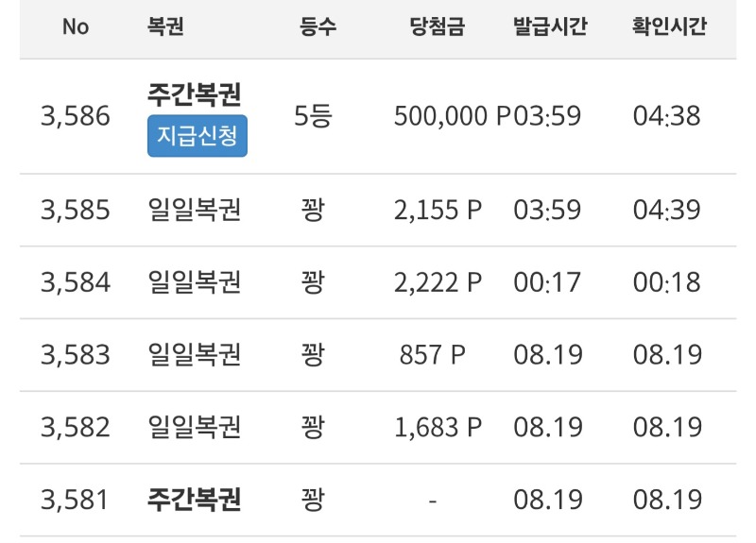Click the 2,222 P prize amount
The width and height of the screenshot is (756, 543).
tap(438, 282)
